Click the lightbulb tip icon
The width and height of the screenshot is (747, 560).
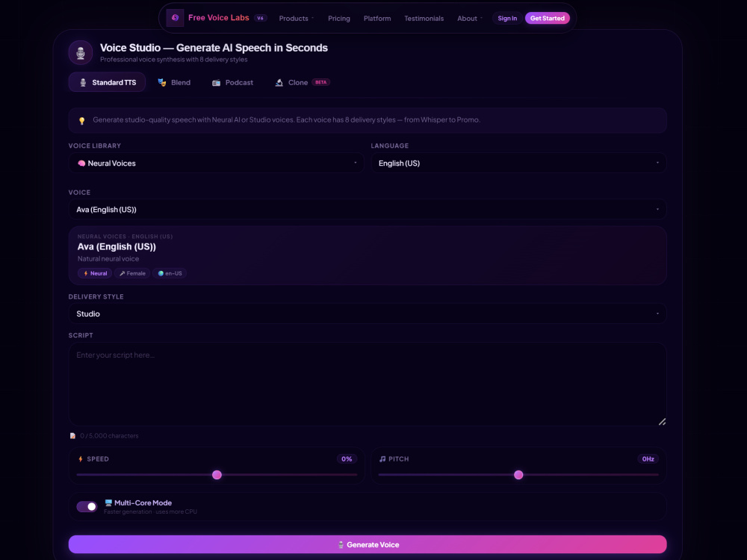pyautogui.click(x=82, y=120)
